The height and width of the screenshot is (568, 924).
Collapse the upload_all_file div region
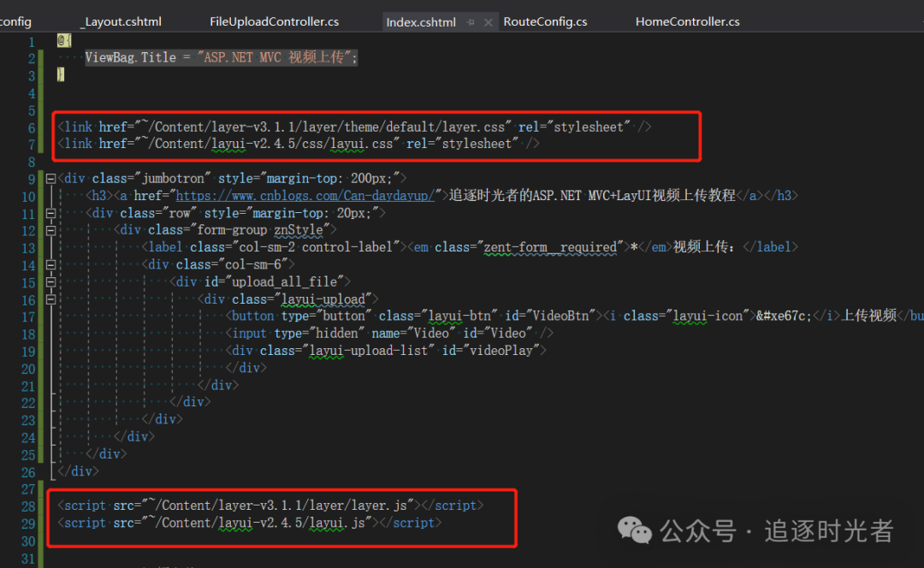pos(50,281)
